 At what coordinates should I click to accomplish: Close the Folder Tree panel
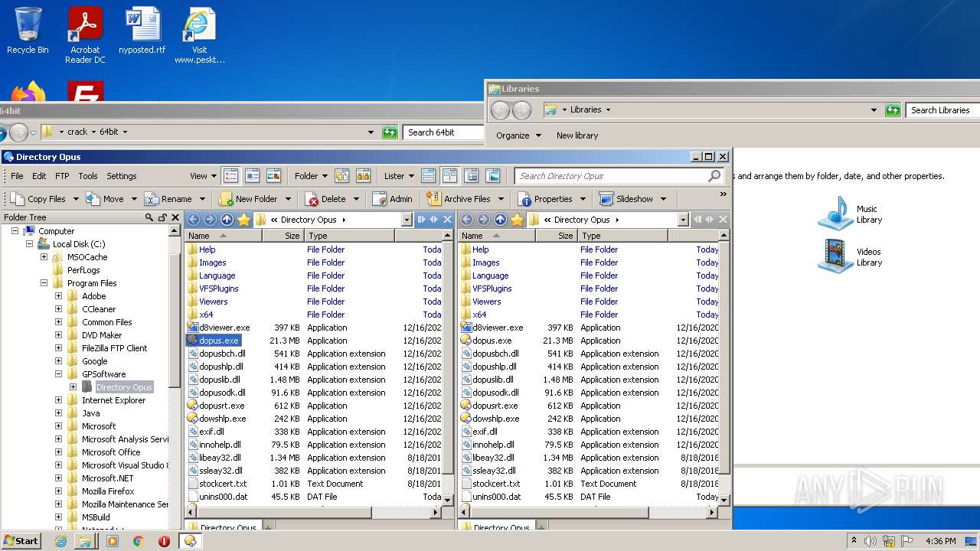[175, 217]
